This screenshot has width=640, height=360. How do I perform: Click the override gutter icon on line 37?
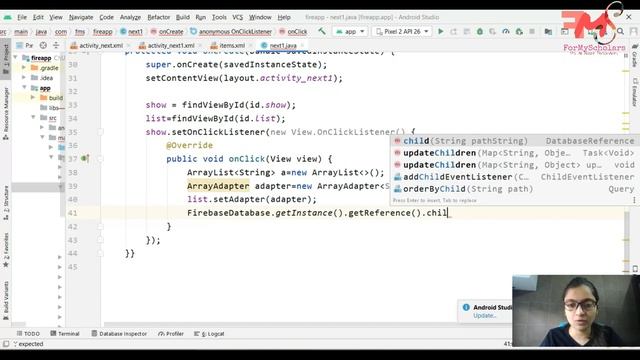(85, 158)
